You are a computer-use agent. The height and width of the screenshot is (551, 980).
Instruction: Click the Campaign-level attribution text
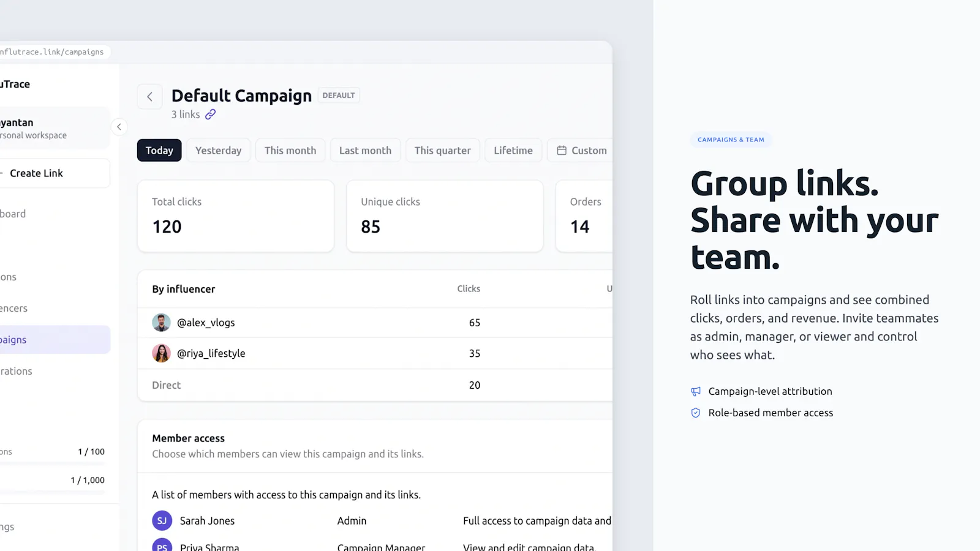[x=771, y=391]
